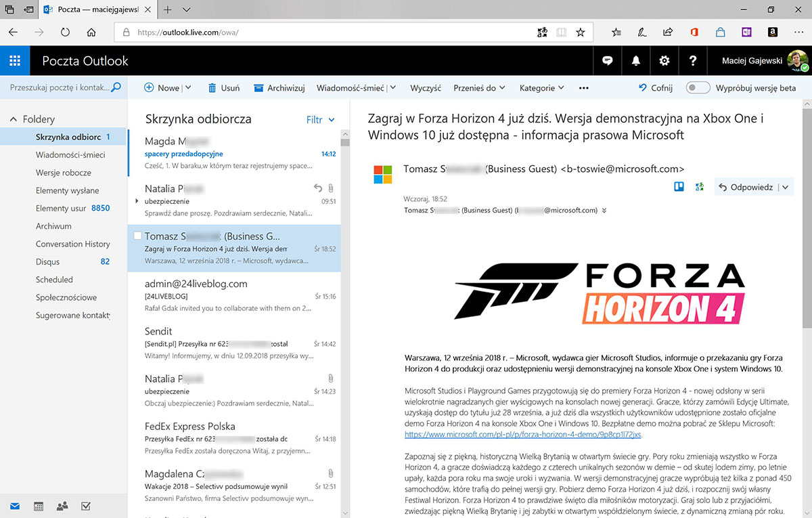Reply with Odpowiedz button
812x518 pixels.
(746, 188)
